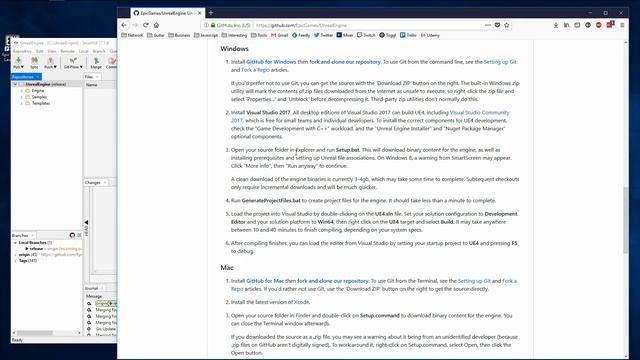Click the round dark extension icon in Firefox toolbar
Image resolution: width=640 pixels, height=360 pixels.
(x=588, y=25)
